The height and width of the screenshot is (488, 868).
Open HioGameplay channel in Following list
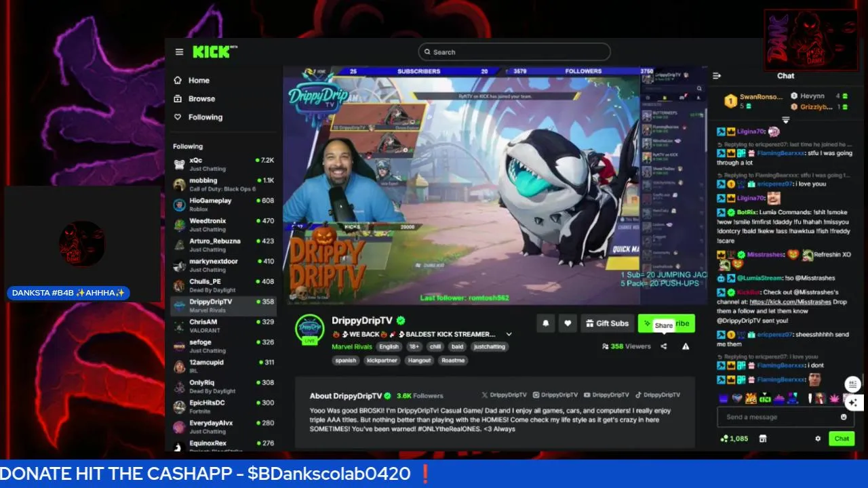point(223,205)
